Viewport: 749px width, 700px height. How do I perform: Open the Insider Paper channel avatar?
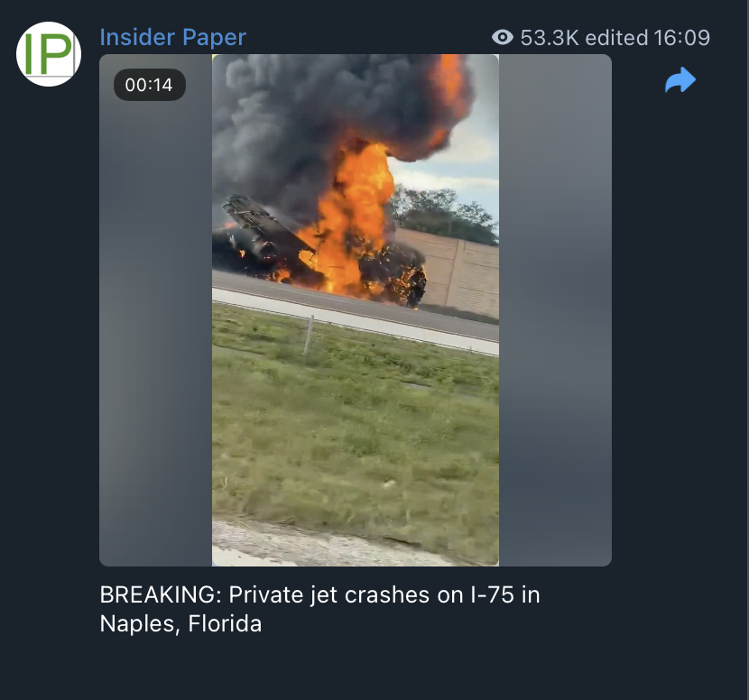(49, 54)
